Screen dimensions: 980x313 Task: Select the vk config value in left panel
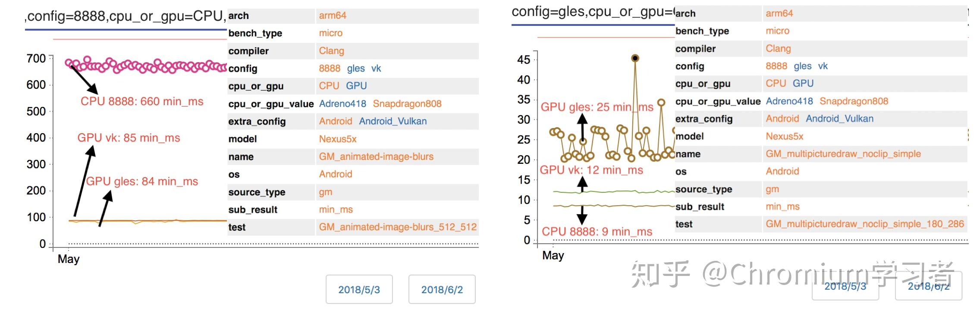pos(376,69)
